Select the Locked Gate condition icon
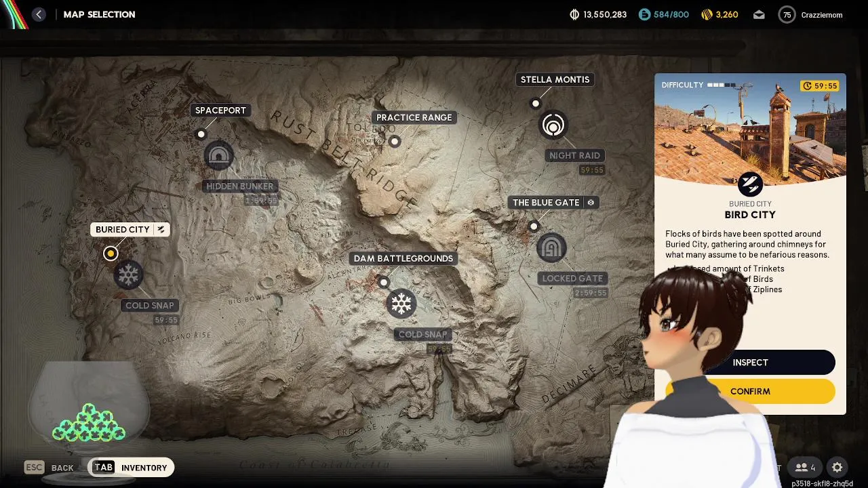This screenshot has width=868, height=488. [x=551, y=248]
